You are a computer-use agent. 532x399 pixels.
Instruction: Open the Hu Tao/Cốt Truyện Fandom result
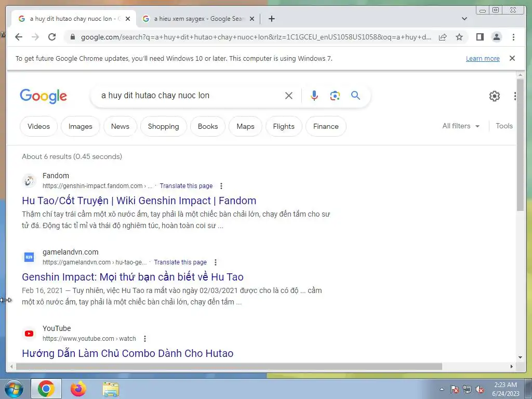point(139,201)
